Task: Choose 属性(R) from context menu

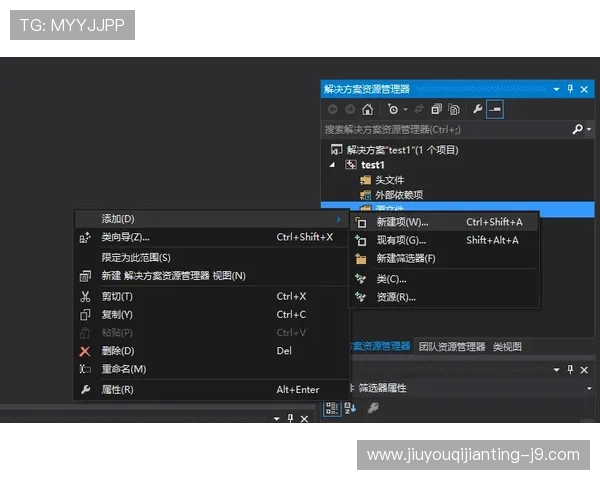Action: tap(210, 390)
